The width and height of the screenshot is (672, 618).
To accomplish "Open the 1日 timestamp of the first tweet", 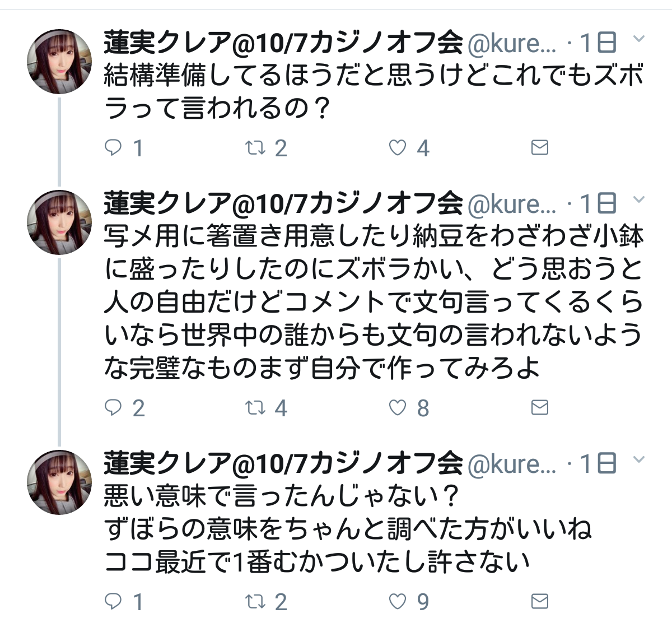I will [598, 43].
